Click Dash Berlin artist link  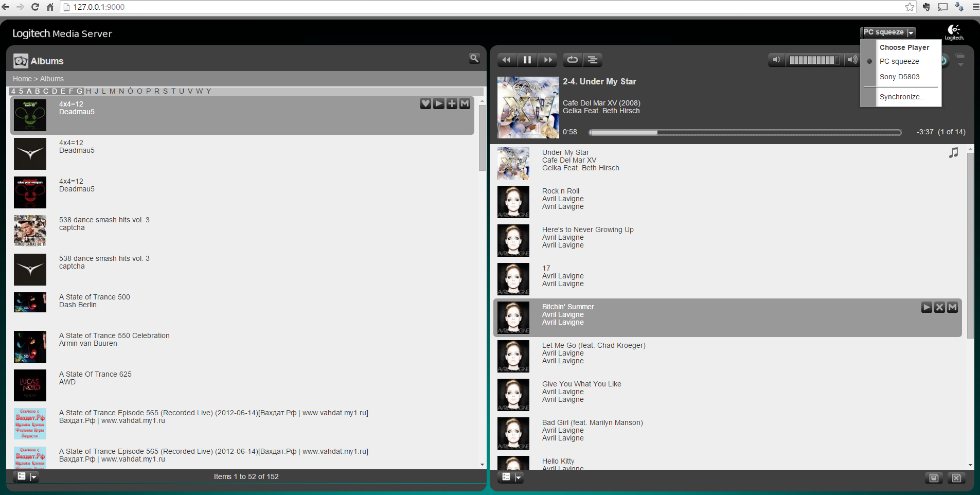tap(78, 305)
